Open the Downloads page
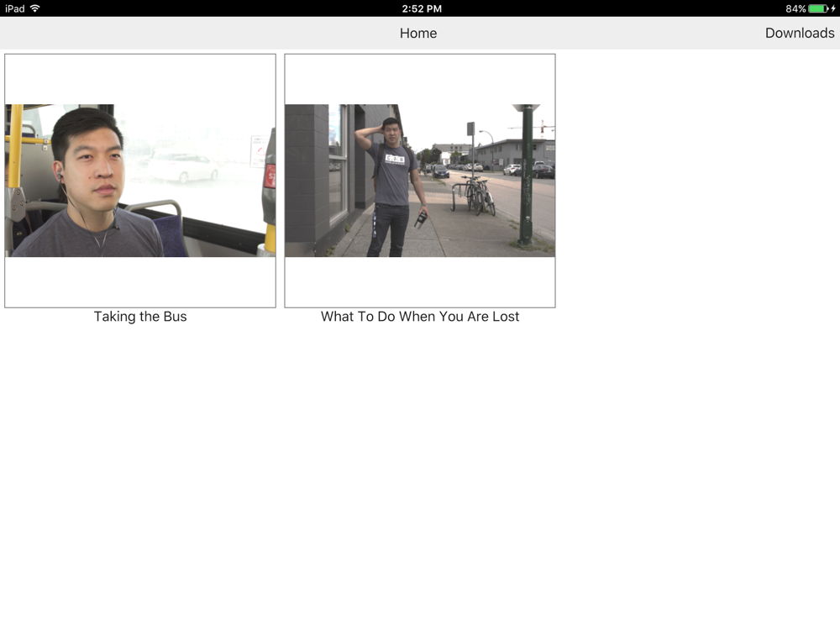Screen dimensions: 840x630 click(800, 34)
